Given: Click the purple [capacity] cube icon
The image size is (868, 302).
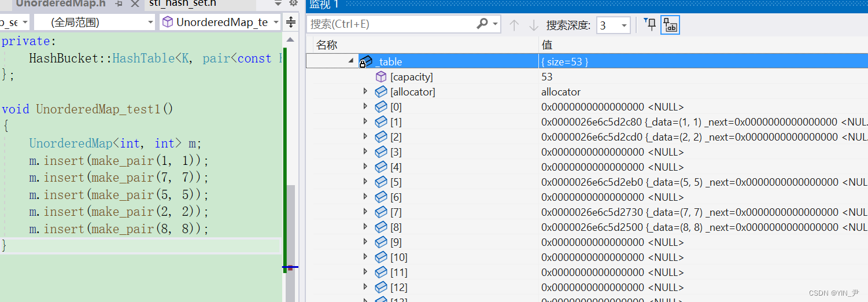Looking at the screenshot, I should coord(381,76).
